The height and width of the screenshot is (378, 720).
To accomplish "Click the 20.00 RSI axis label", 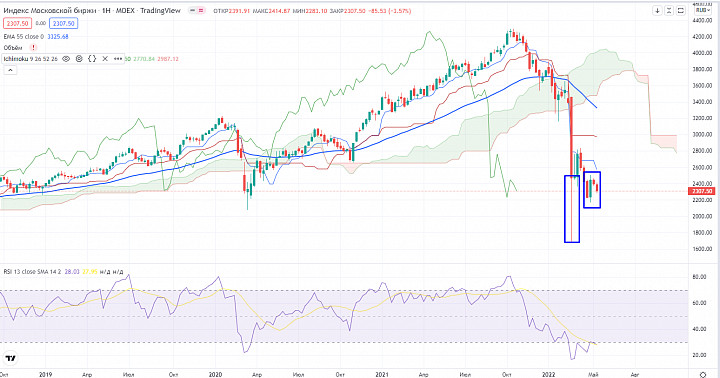I will 699,355.
